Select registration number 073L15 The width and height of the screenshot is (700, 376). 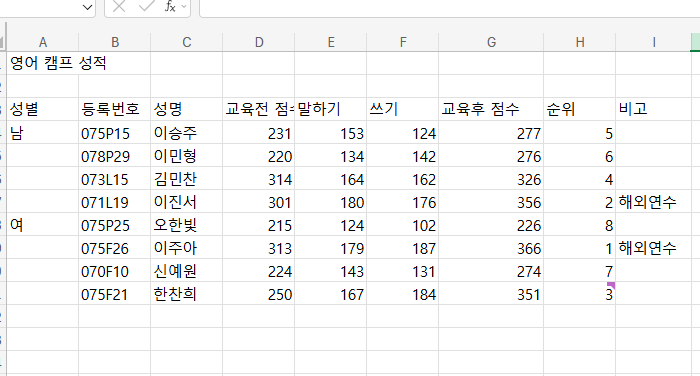point(115,179)
